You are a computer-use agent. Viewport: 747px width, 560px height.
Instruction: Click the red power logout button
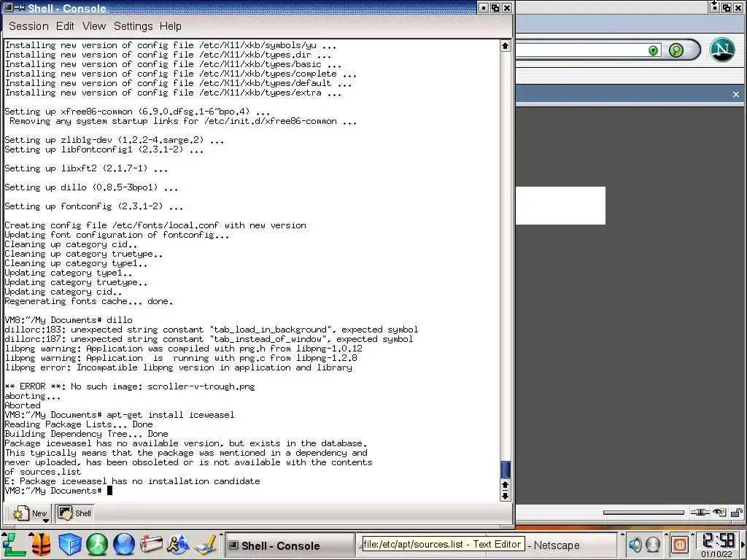pos(680,544)
